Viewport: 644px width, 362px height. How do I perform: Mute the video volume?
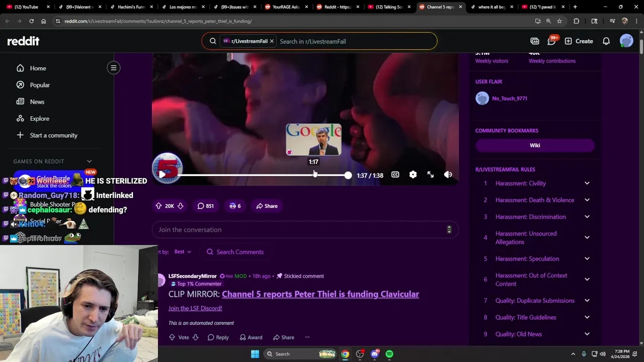pos(448,174)
